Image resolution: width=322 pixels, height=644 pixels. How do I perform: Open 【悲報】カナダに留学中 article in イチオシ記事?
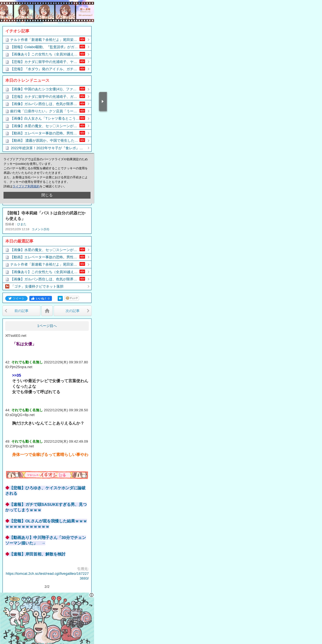(47, 62)
